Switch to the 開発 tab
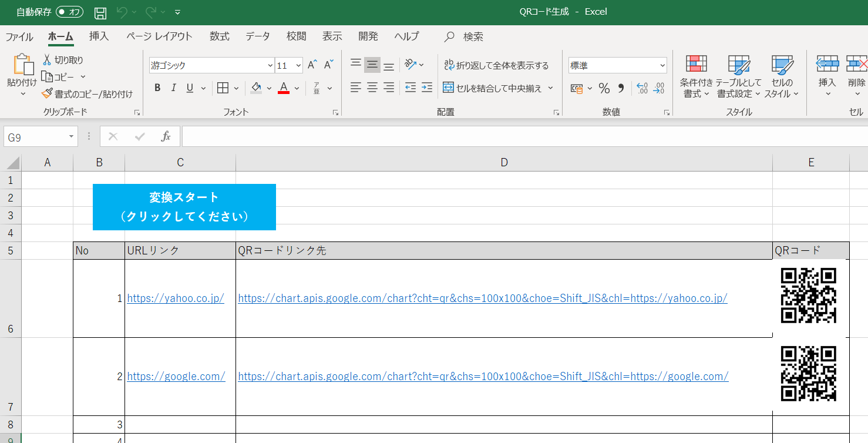Screen dimensions: 868x443 [x=368, y=36]
